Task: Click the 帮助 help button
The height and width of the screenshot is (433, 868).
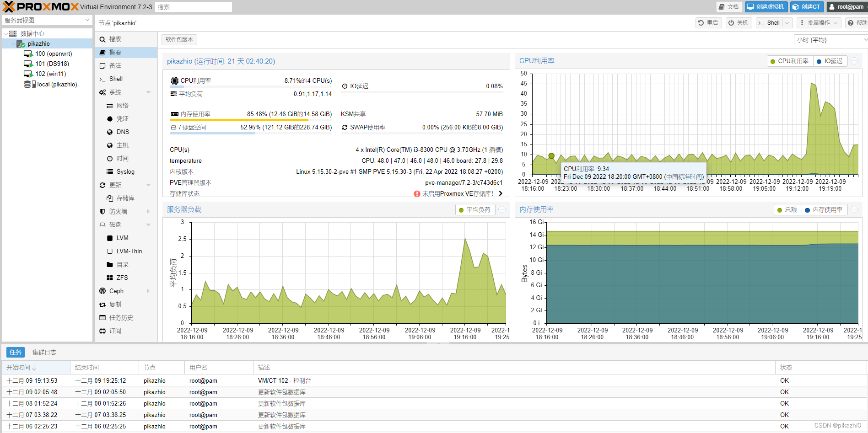Action: (857, 23)
